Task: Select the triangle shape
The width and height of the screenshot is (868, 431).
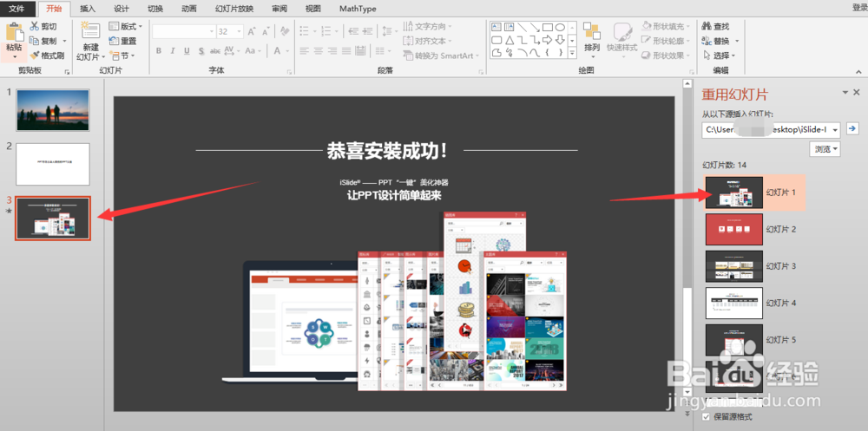Action: pyautogui.click(x=509, y=40)
